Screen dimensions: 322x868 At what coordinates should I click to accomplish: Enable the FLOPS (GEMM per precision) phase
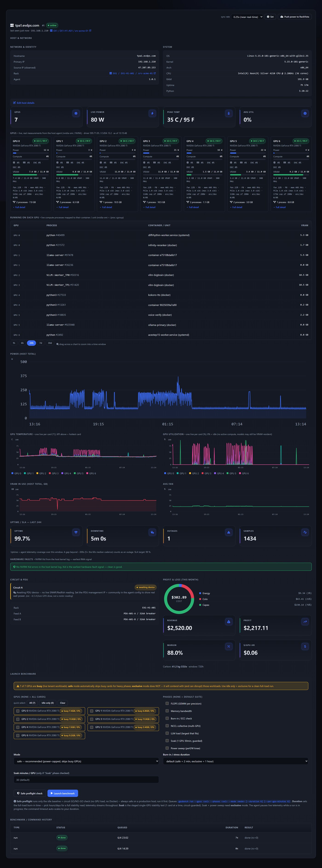(x=167, y=704)
